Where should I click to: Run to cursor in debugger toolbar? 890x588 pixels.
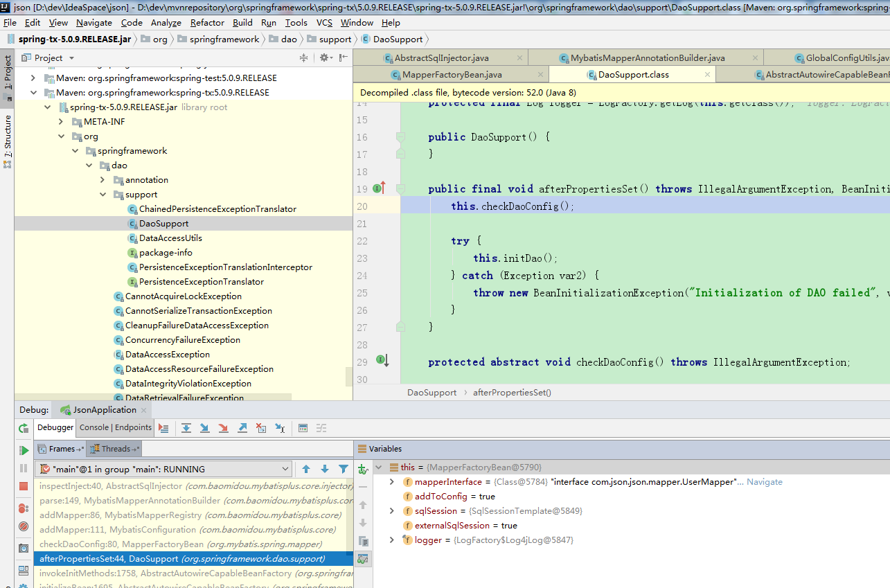point(280,428)
